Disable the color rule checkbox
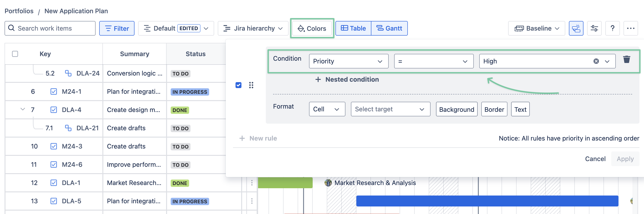 238,85
